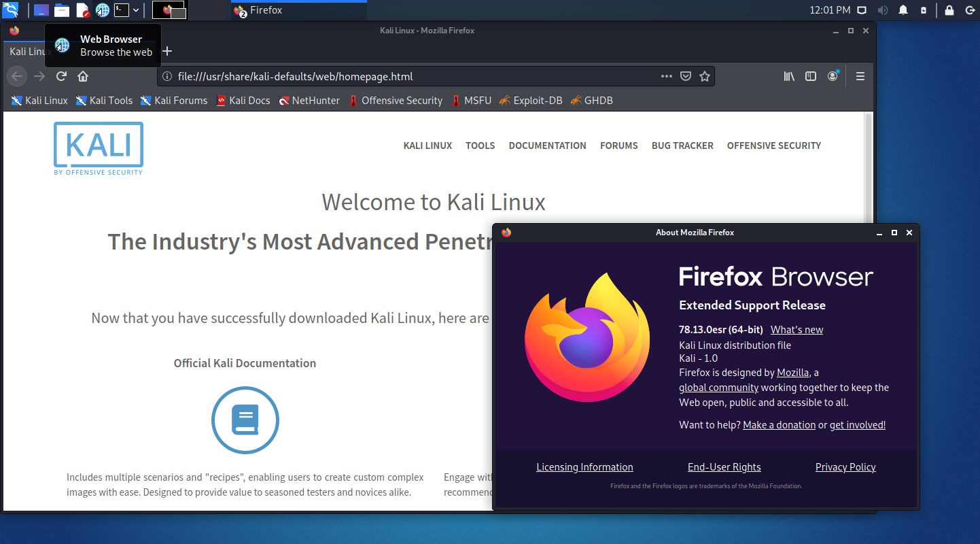Bookmark this page with the star
Viewport: 980px width, 544px height.
point(705,76)
